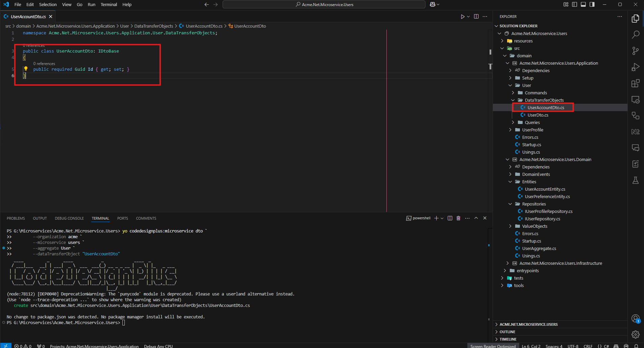Open editor More Actions ellipsis
The width and height of the screenshot is (644, 348).
(x=485, y=17)
